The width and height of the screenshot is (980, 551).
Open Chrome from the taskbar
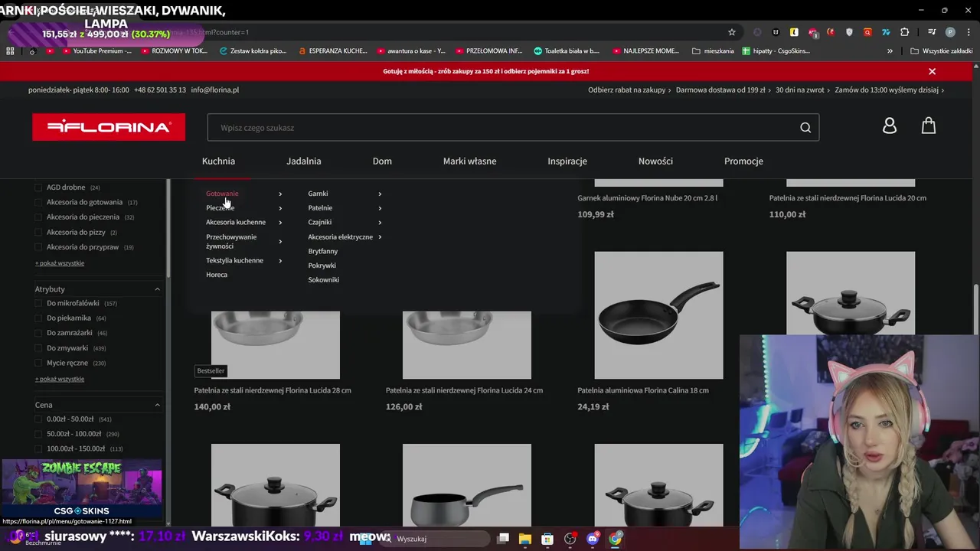click(615, 539)
